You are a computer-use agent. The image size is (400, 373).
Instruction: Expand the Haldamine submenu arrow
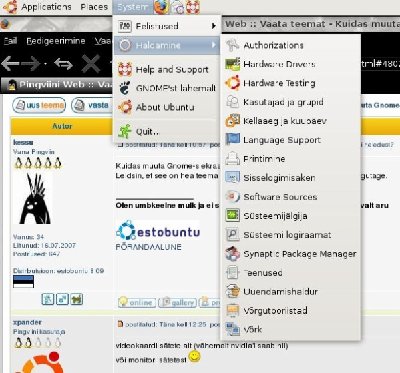tap(214, 45)
